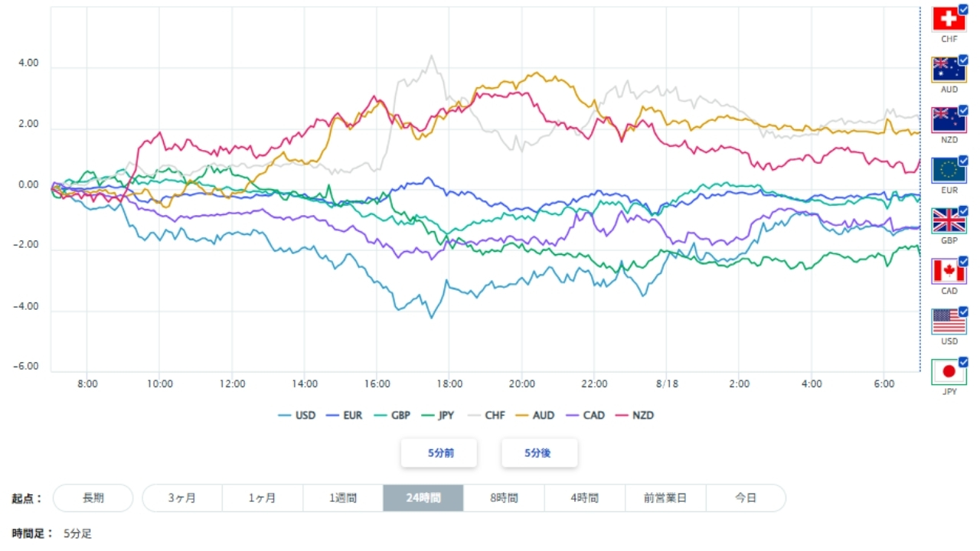Uncheck the GBP checkmark badge

[963, 211]
